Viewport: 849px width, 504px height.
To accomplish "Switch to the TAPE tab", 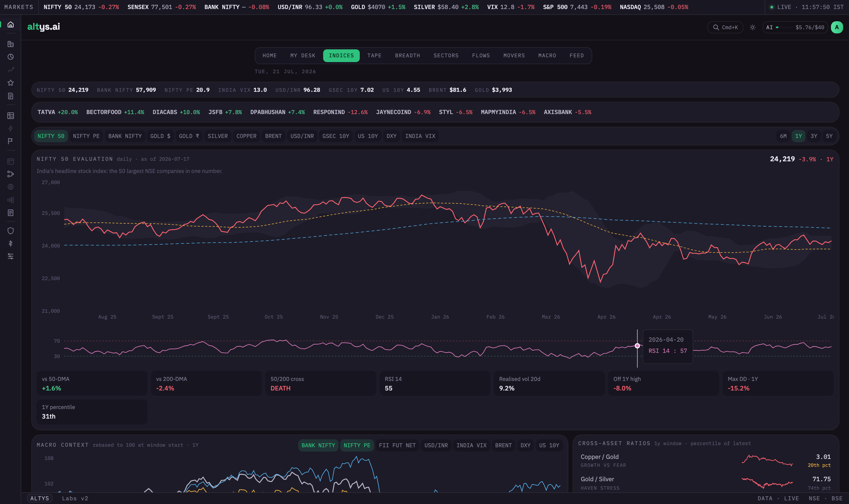I will (x=374, y=56).
